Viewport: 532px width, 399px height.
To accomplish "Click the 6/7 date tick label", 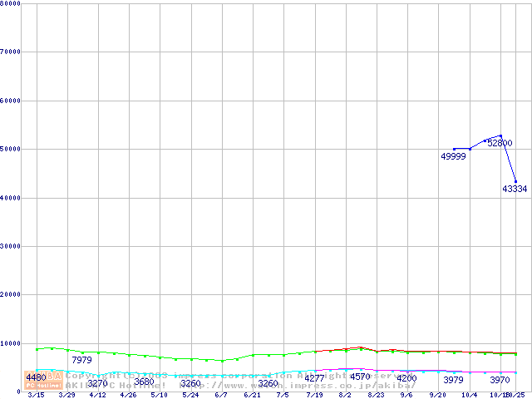I will coord(221,395).
